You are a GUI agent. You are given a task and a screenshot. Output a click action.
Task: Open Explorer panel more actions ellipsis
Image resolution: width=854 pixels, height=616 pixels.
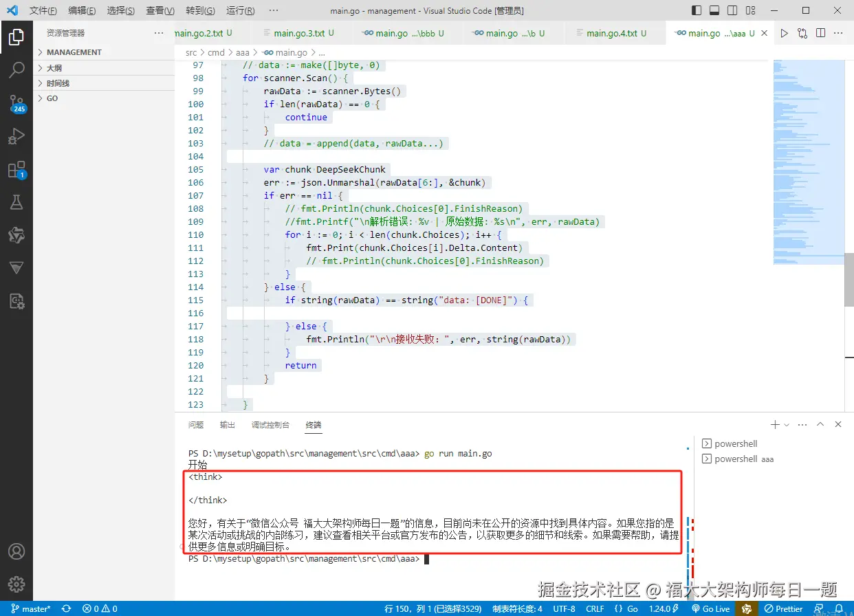160,33
